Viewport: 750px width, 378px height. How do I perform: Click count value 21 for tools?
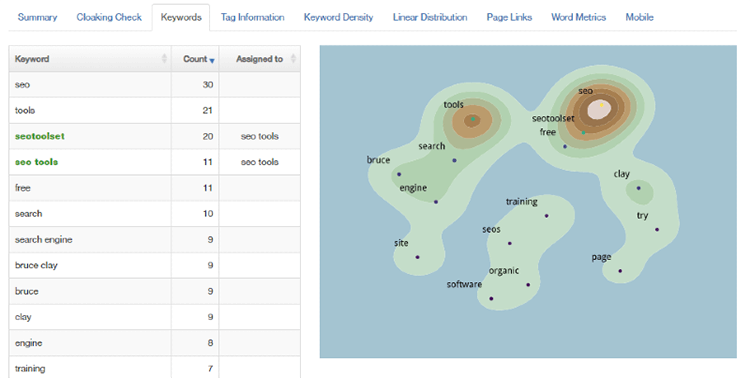point(208,111)
